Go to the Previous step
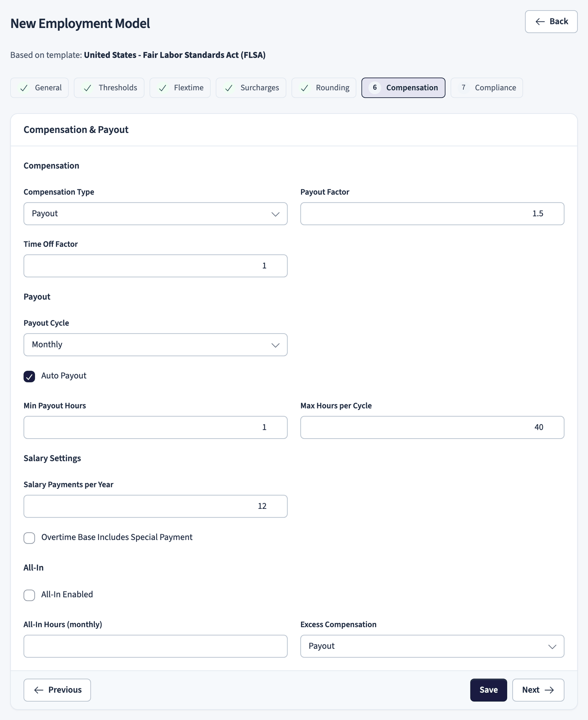This screenshot has height=720, width=588. tap(57, 690)
